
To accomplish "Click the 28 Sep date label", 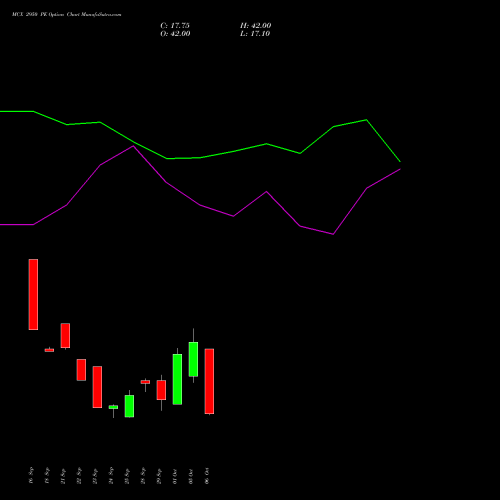I will (143, 476).
